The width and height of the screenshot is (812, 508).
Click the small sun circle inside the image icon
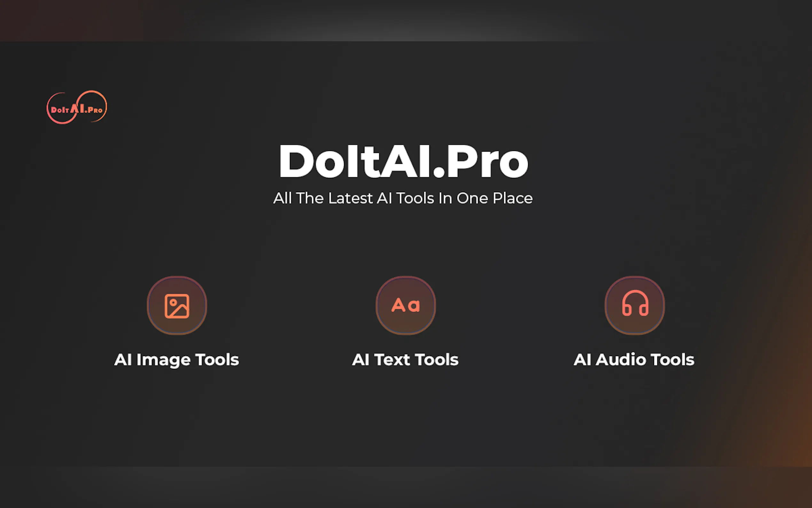point(173,303)
